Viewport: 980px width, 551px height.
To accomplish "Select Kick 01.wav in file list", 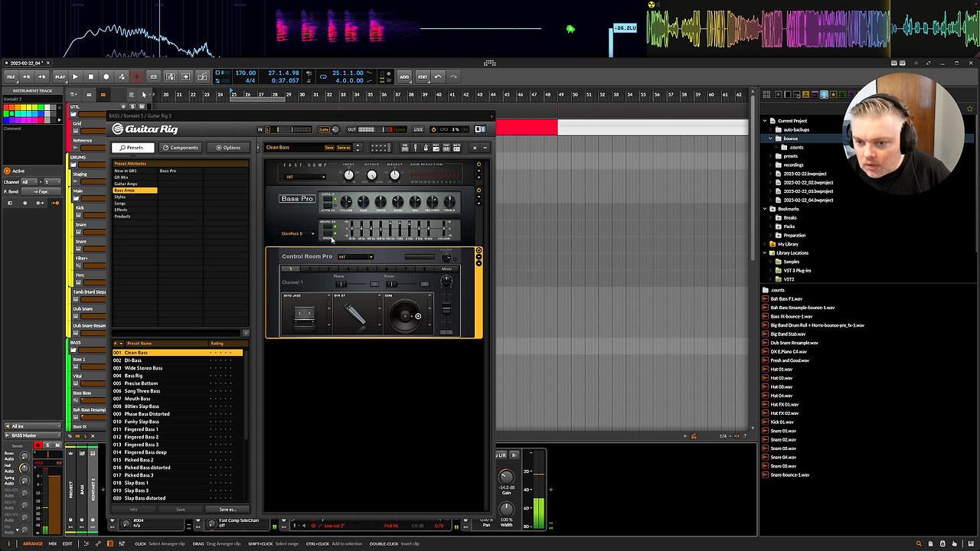I will [x=782, y=422].
